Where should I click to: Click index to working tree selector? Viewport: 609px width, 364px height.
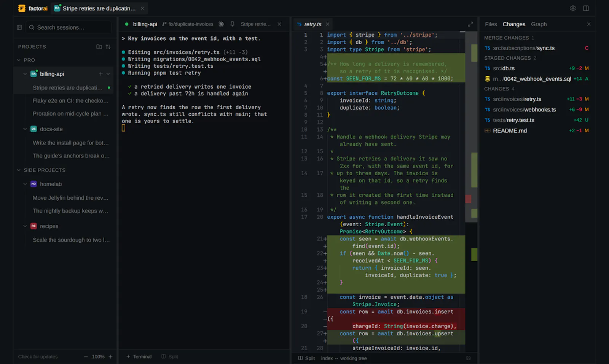click(344, 358)
